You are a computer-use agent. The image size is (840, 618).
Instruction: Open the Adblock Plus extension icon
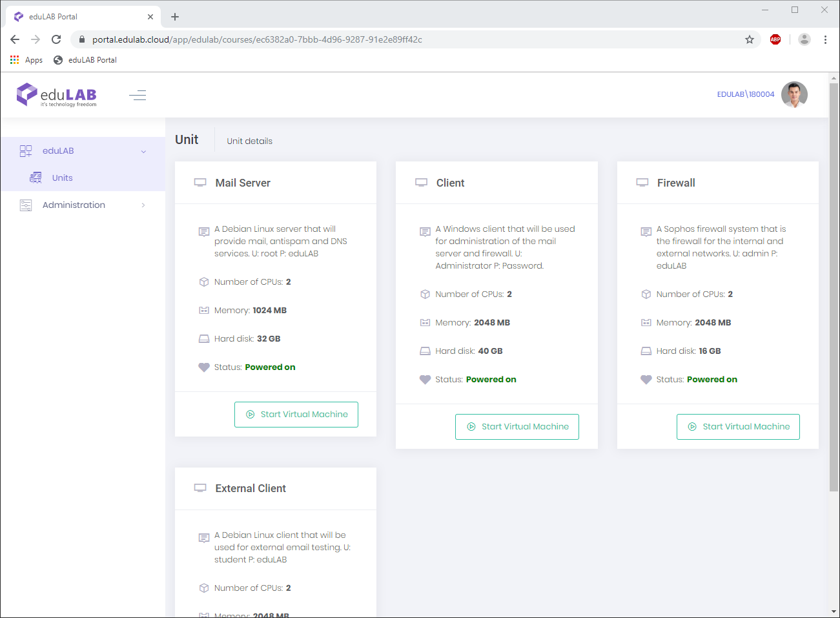[x=775, y=39]
